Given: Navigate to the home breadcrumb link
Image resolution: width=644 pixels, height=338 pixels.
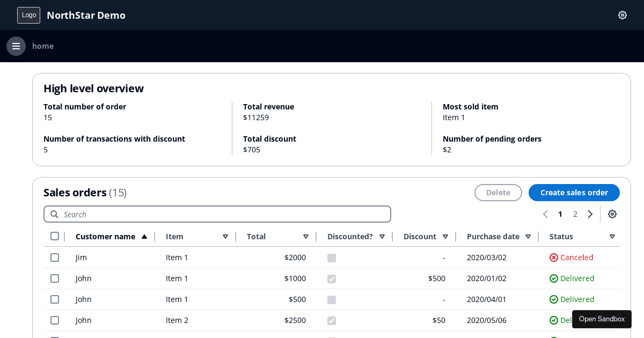Looking at the screenshot, I should point(43,46).
